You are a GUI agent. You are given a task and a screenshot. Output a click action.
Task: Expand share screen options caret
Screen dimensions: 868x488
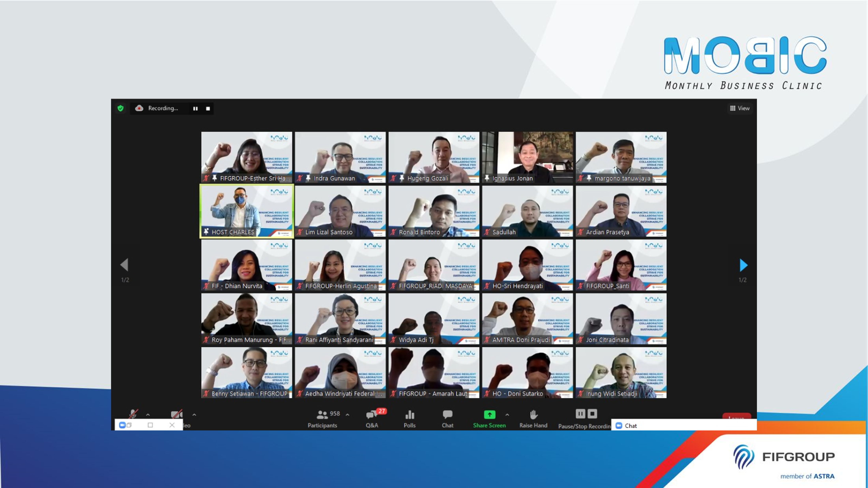507,415
